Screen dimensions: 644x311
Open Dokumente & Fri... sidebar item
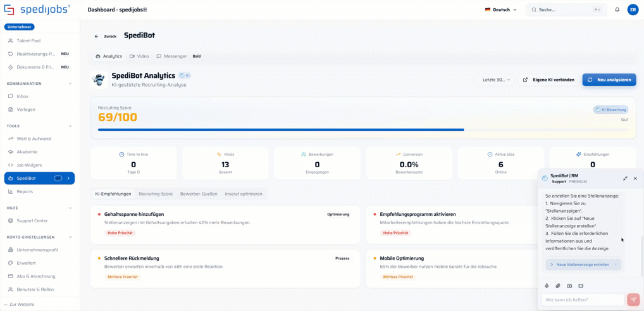pos(39,67)
